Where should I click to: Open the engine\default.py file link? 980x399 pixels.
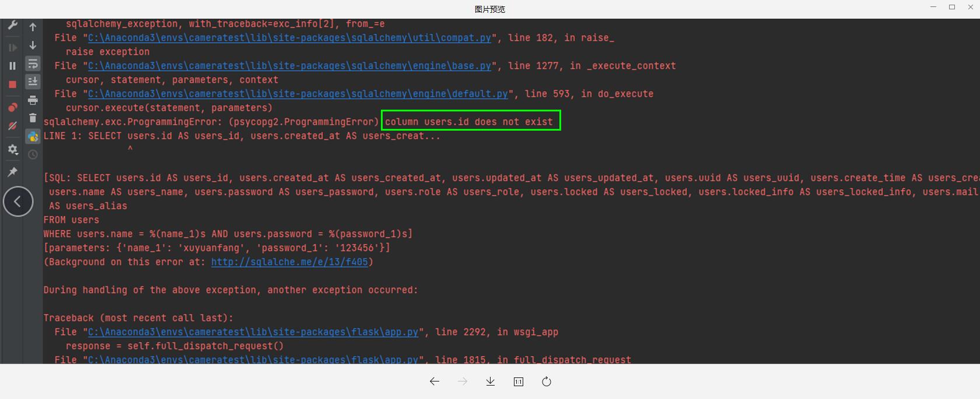[x=297, y=94]
